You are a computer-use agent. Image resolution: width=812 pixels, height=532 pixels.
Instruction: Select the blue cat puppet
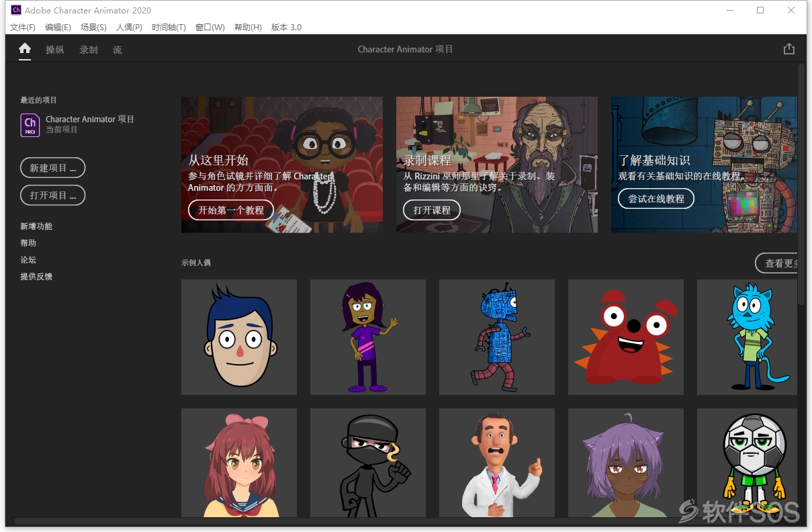(x=747, y=337)
